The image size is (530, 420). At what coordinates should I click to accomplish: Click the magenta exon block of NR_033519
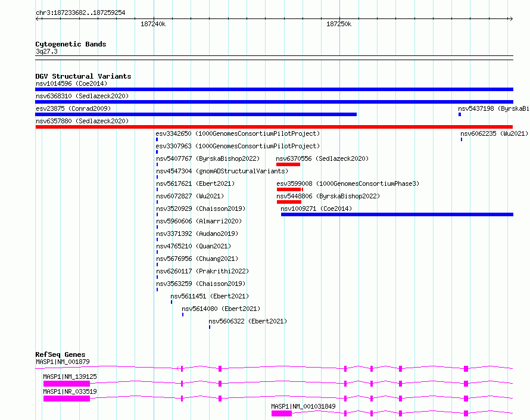(x=67, y=399)
